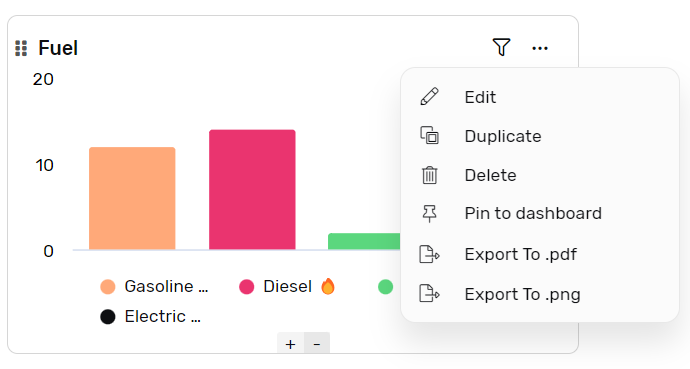
Task: Choose Edit from the context menu
Action: pos(540,97)
